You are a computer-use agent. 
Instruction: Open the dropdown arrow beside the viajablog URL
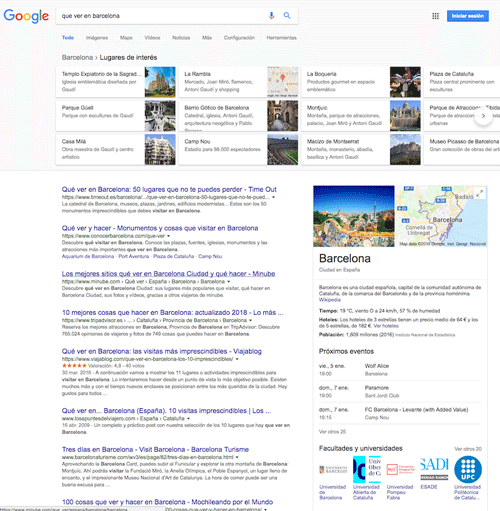[x=237, y=359]
